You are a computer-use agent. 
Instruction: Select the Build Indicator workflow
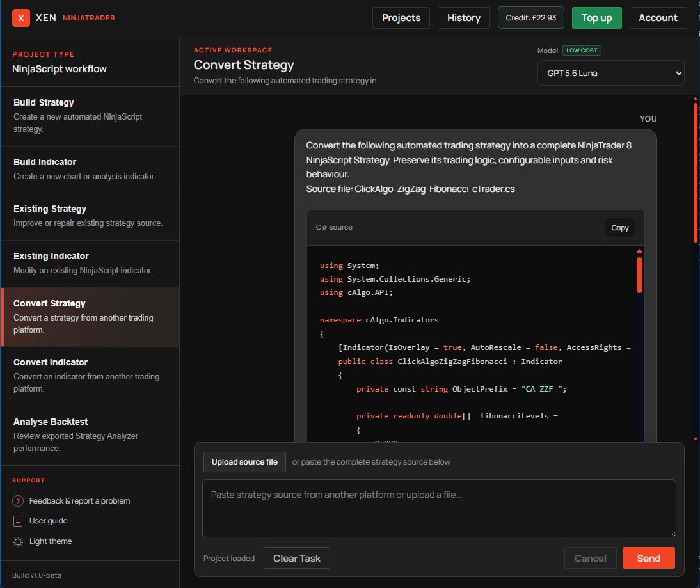pos(90,169)
